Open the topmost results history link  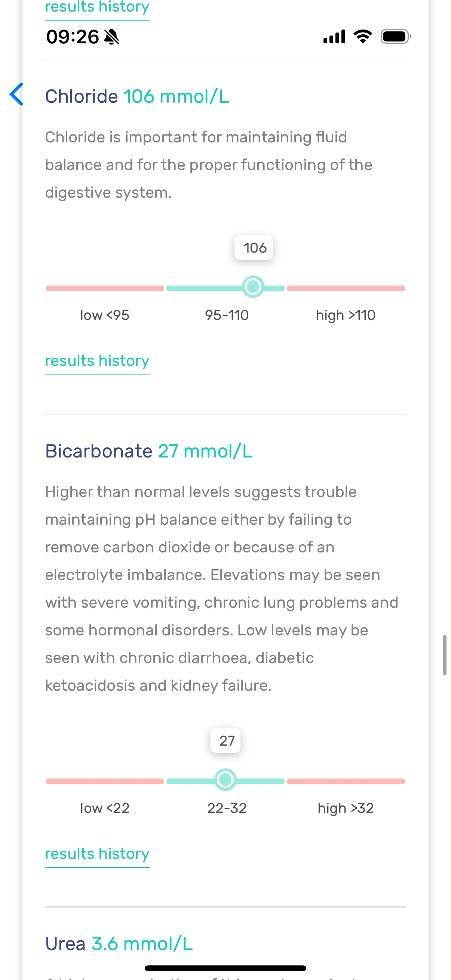point(97,7)
